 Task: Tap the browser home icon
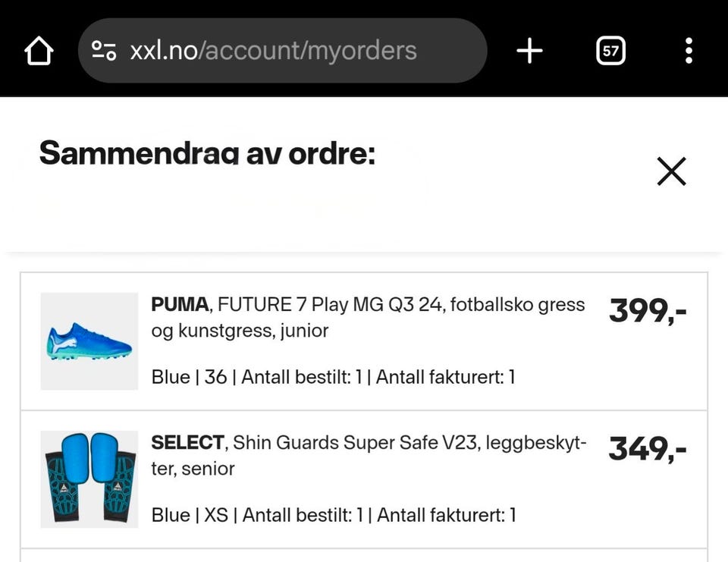point(39,52)
